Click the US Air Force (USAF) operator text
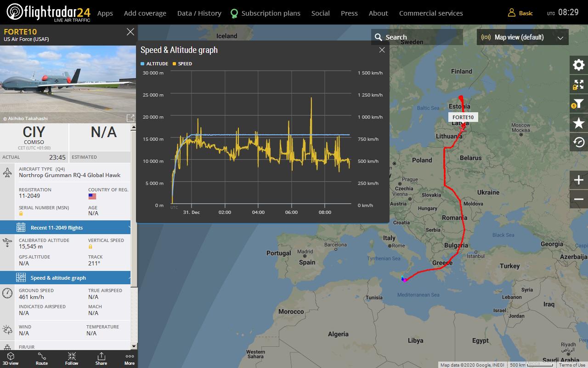 26,39
